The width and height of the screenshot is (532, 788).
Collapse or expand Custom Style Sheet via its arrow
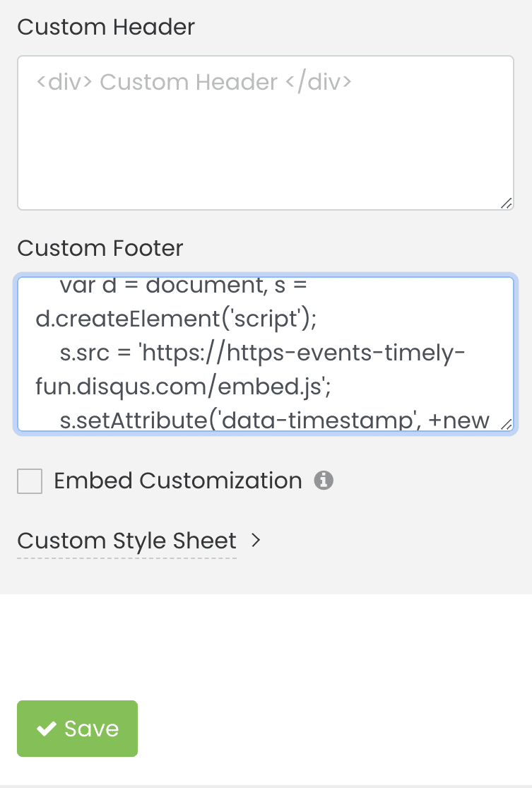pyautogui.click(x=256, y=541)
